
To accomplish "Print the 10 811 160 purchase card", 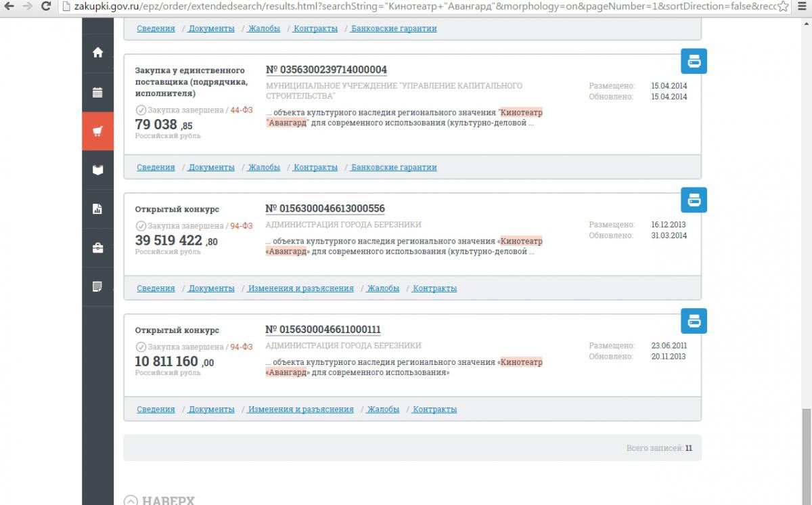I will pyautogui.click(x=694, y=321).
